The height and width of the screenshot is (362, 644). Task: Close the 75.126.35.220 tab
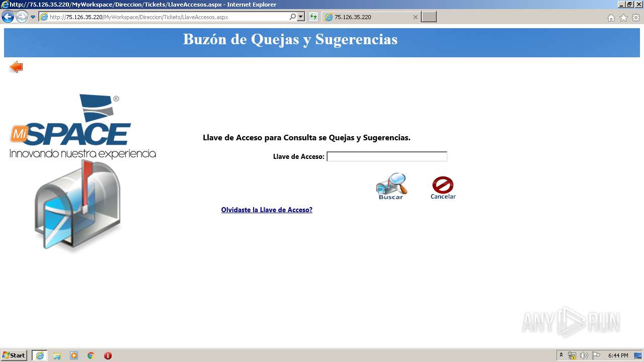[x=415, y=17]
